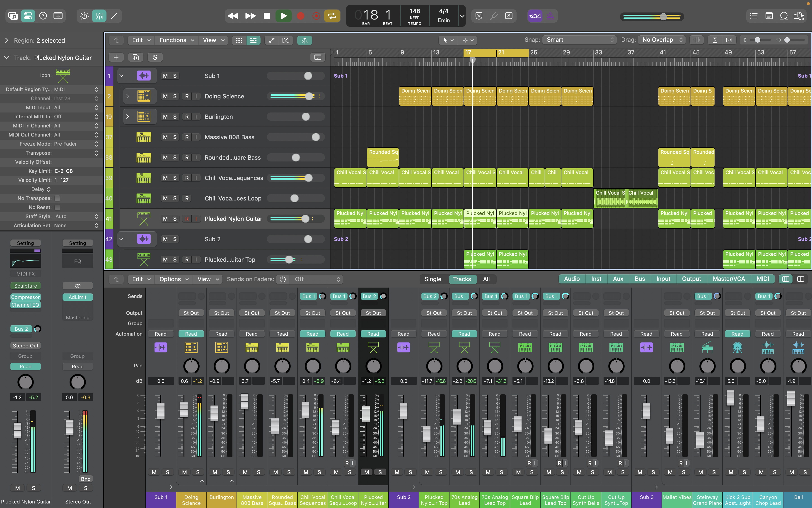The image size is (812, 508).
Task: Start recording with the Record button
Action: tap(300, 16)
